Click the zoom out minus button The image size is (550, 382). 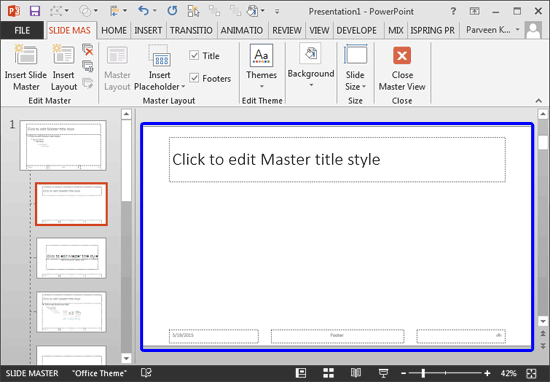403,373
